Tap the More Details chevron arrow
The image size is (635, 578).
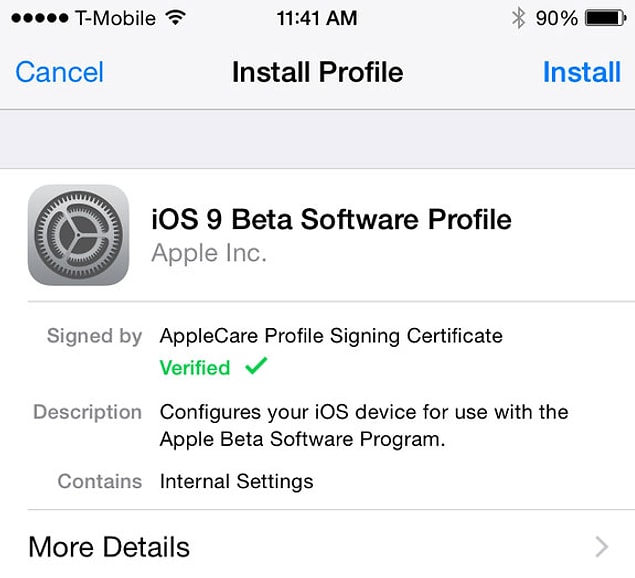coord(602,547)
